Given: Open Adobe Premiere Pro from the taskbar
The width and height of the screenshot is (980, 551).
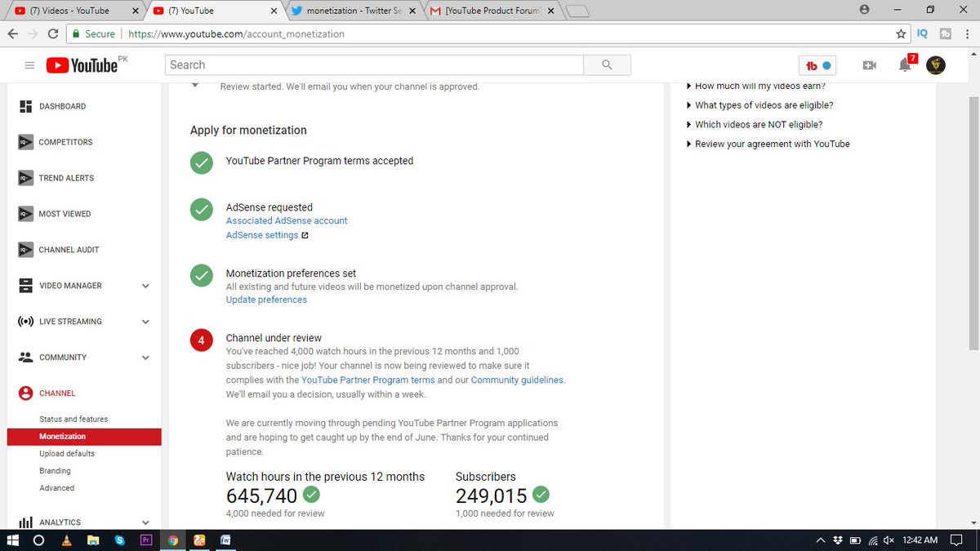Looking at the screenshot, I should tap(147, 540).
